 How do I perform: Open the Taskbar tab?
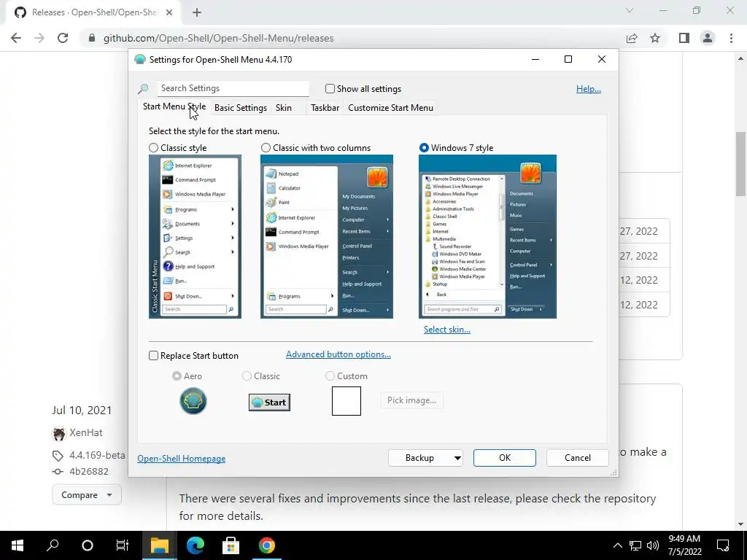click(325, 108)
